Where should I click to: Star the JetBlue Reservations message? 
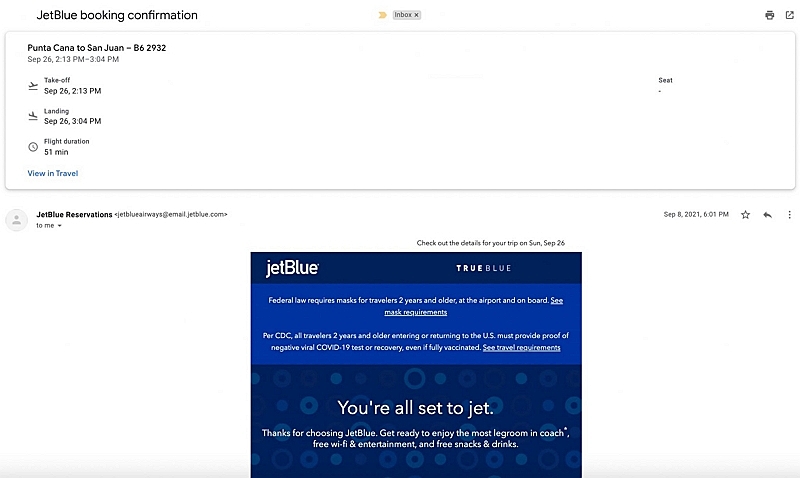tap(745, 215)
